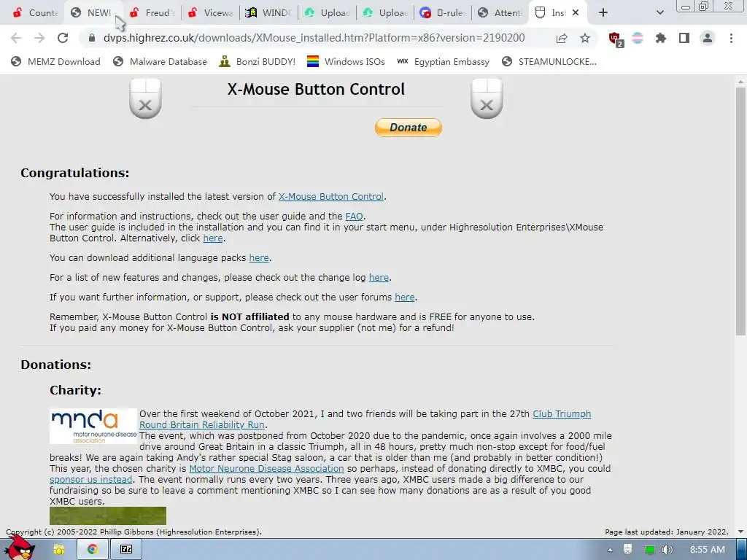Switch to the Freud's tab
Screen dimensions: 747x560
point(152,13)
